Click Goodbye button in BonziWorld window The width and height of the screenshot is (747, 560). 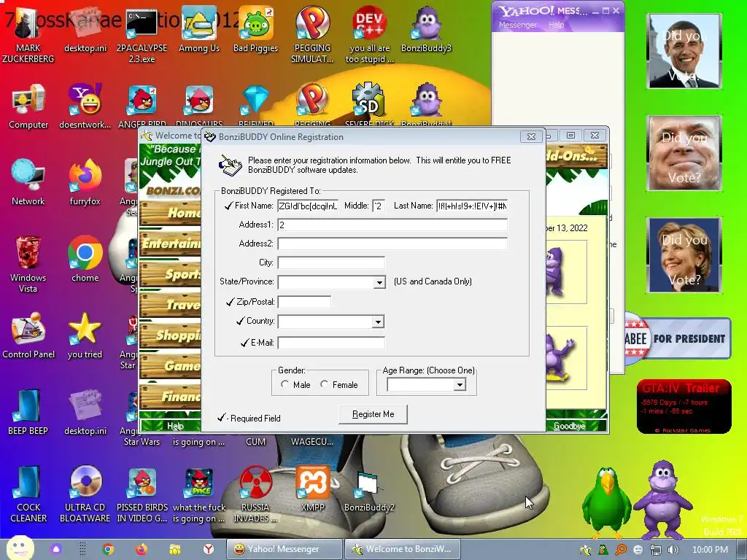click(x=569, y=425)
